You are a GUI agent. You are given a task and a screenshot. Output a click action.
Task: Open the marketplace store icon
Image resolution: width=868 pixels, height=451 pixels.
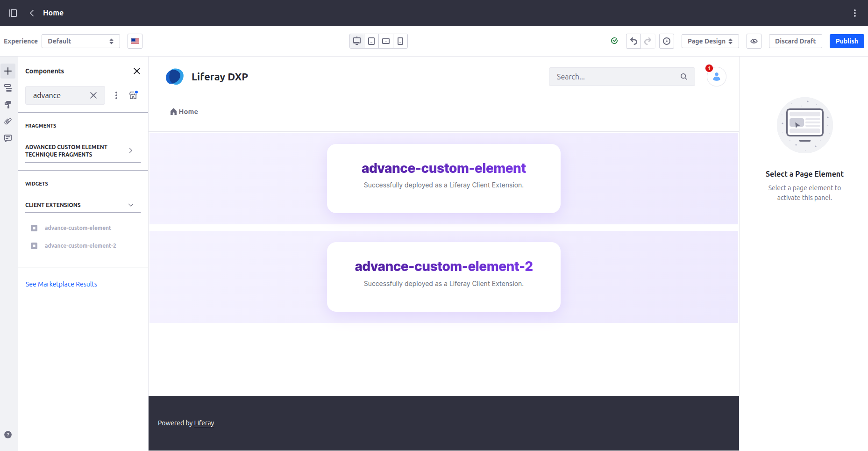(134, 95)
